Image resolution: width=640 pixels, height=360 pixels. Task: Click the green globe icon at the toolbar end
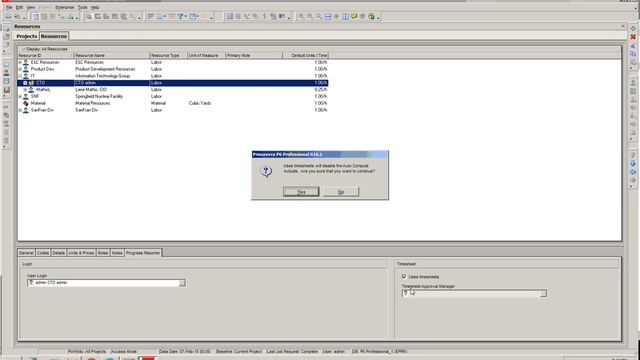pyautogui.click(x=371, y=16)
